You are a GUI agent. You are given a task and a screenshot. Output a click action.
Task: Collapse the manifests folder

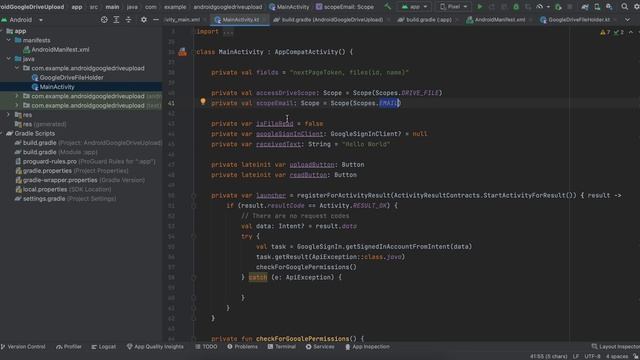click(9, 40)
